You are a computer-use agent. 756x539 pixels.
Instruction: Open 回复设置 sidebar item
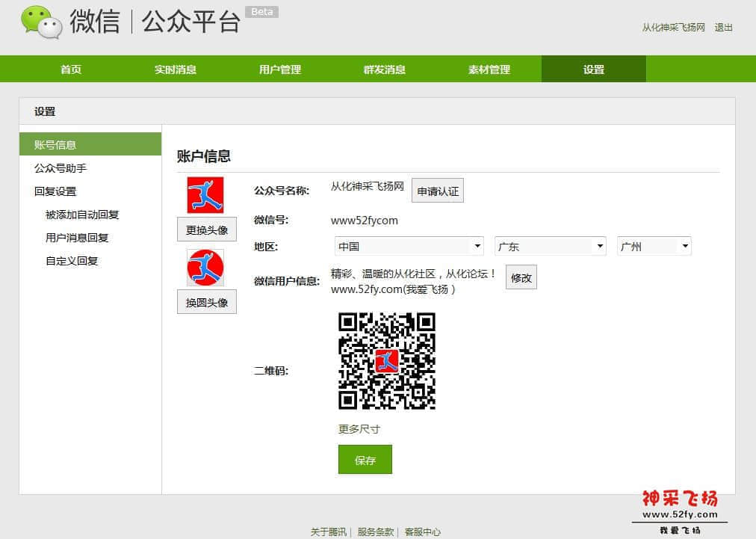[55, 191]
